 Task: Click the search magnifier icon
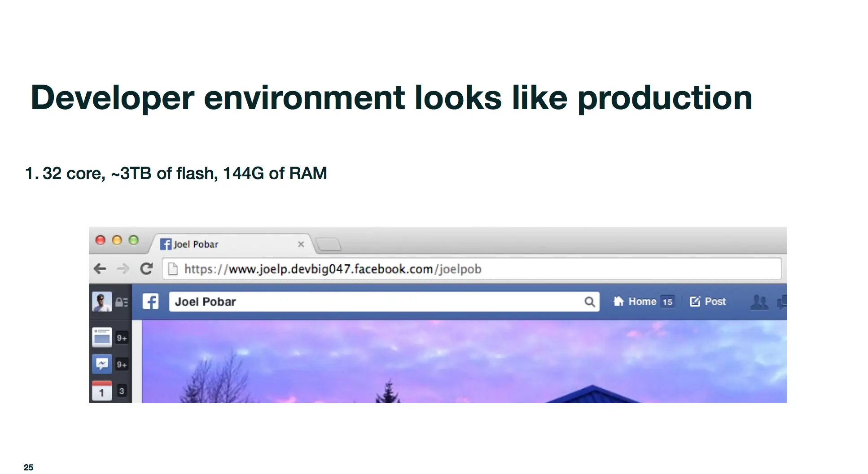[x=590, y=302]
